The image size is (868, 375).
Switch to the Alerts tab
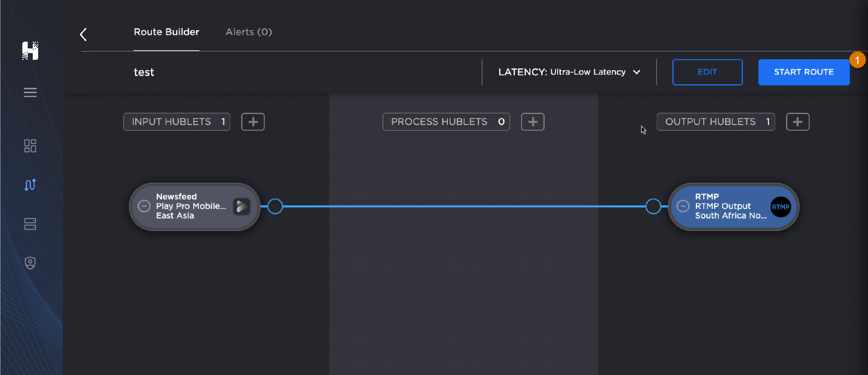pyautogui.click(x=248, y=32)
